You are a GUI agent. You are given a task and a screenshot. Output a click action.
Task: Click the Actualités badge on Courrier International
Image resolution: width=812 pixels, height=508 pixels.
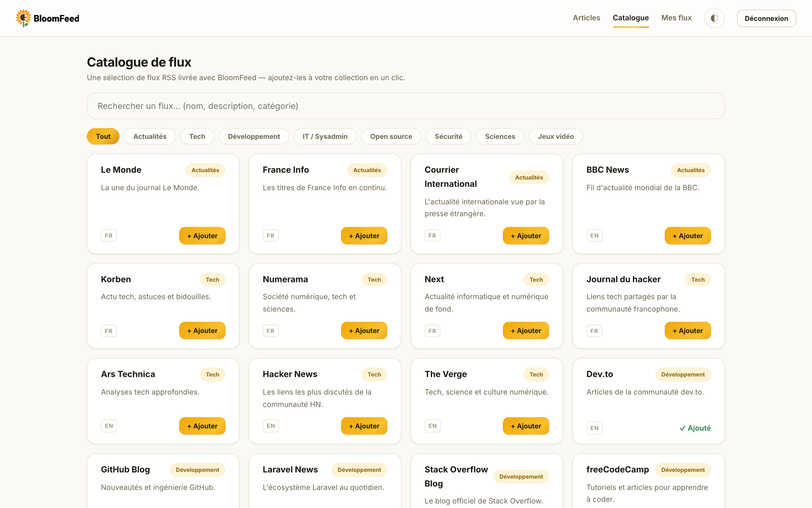click(529, 178)
